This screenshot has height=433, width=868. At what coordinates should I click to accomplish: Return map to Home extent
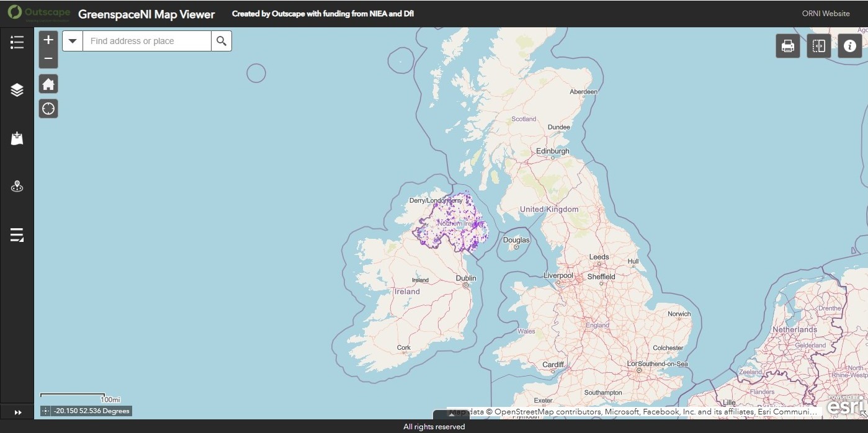click(48, 84)
